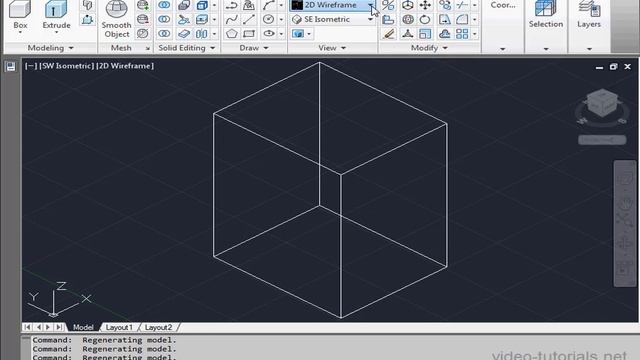Screen dimensions: 640x360
Task: Open the 2D Wireframe visual style dropdown
Action: (x=333, y=5)
